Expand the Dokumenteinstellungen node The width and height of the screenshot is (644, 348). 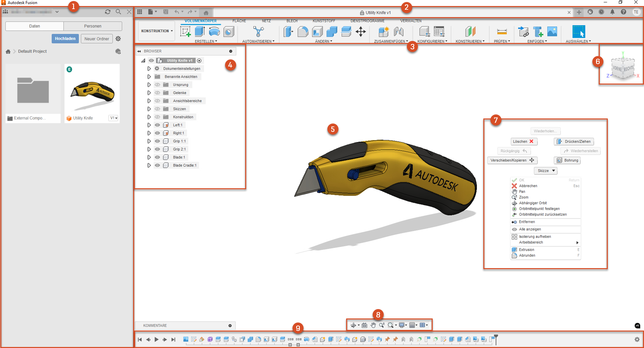(x=149, y=68)
